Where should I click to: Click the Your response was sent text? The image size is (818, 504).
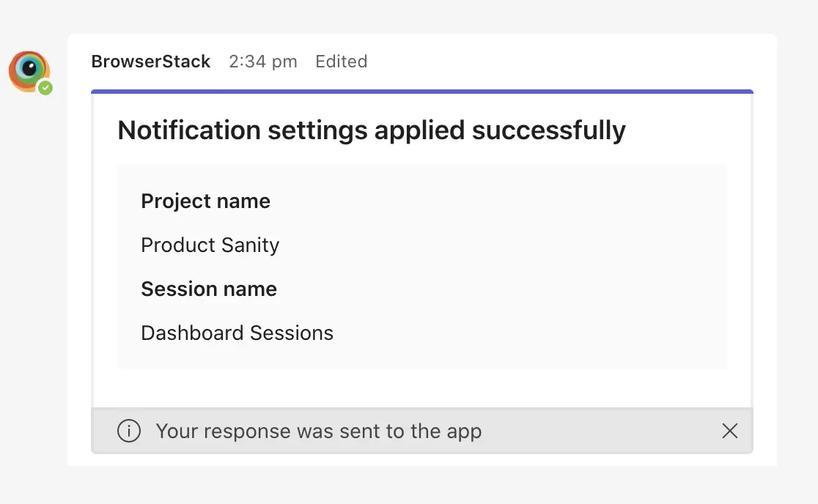click(x=319, y=431)
